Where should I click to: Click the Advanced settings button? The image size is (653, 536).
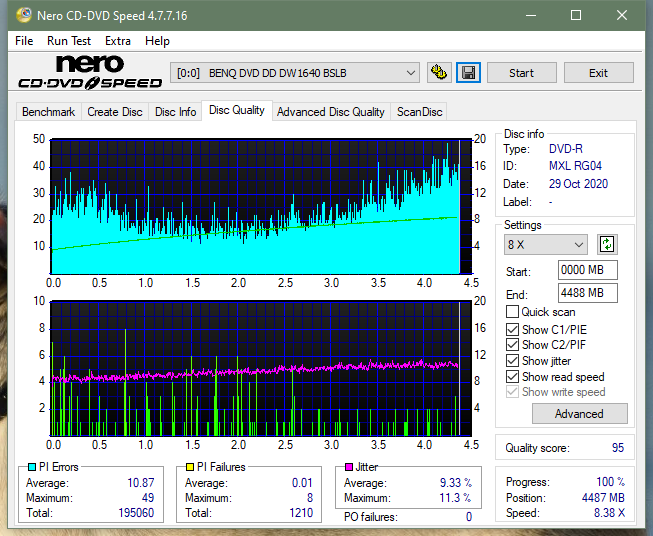(579, 414)
